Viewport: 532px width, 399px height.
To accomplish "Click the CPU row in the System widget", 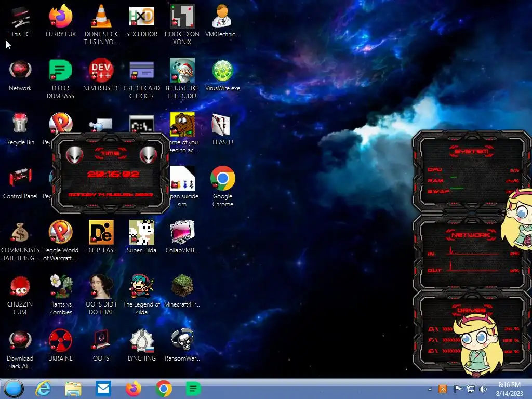I will click(473, 170).
